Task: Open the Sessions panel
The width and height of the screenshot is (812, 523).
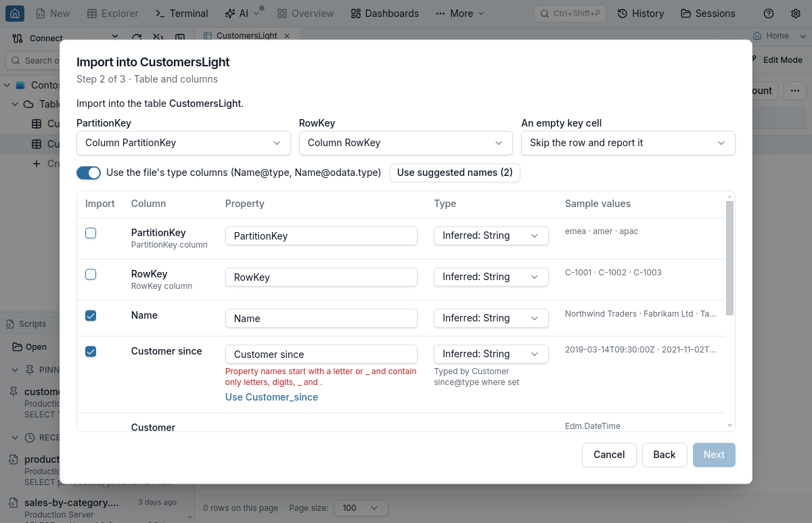Action: point(708,14)
